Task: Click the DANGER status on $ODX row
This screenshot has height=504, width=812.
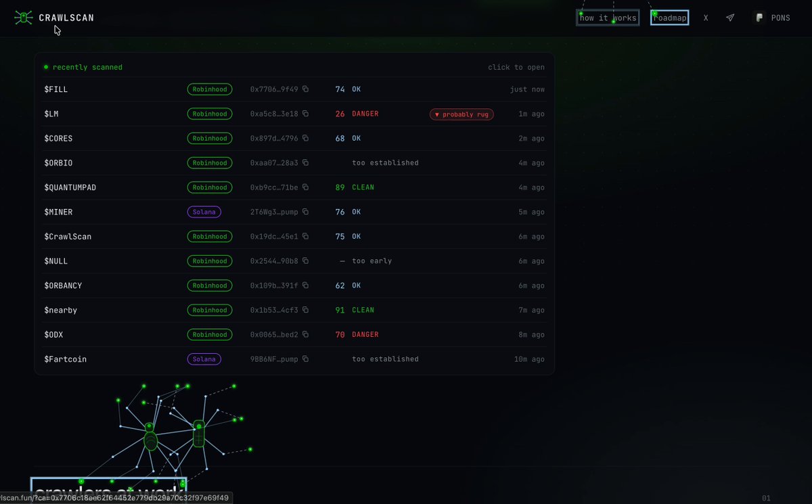Action: (365, 334)
